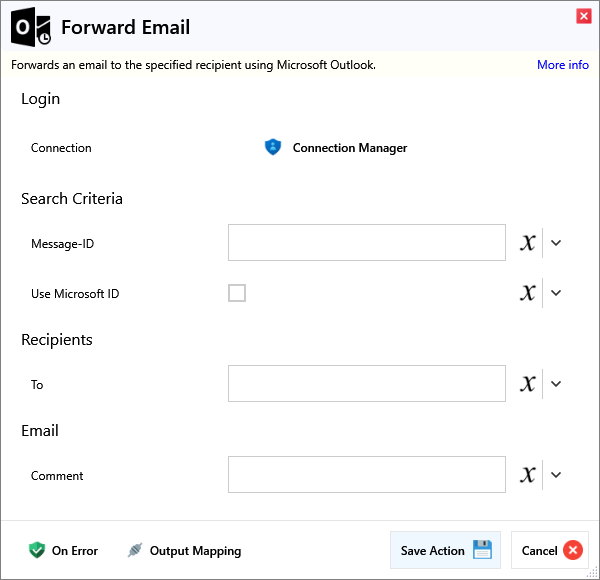The height and width of the screenshot is (580, 600).
Task: Click into the Message-ID text field
Action: [366, 242]
